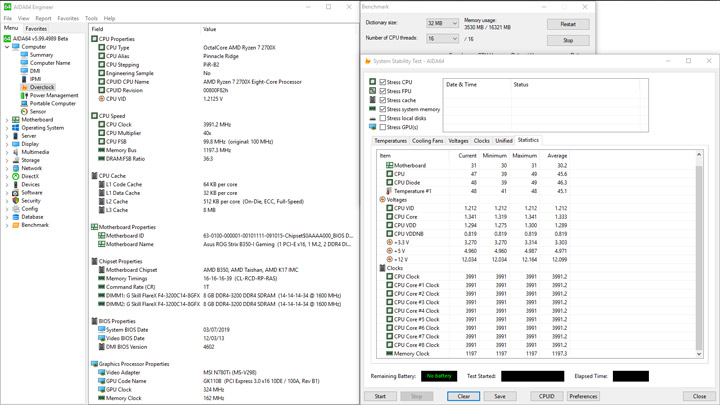Select the Network category icon
Viewport: 720px width, 405px height.
coord(16,168)
